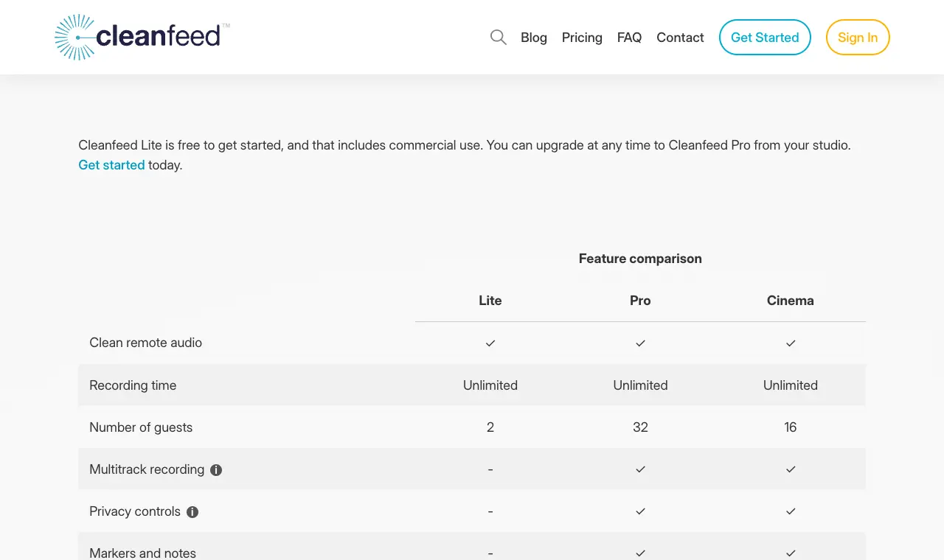Click the Pro guest count '32'
Viewport: 944px width, 560px height.
click(640, 427)
